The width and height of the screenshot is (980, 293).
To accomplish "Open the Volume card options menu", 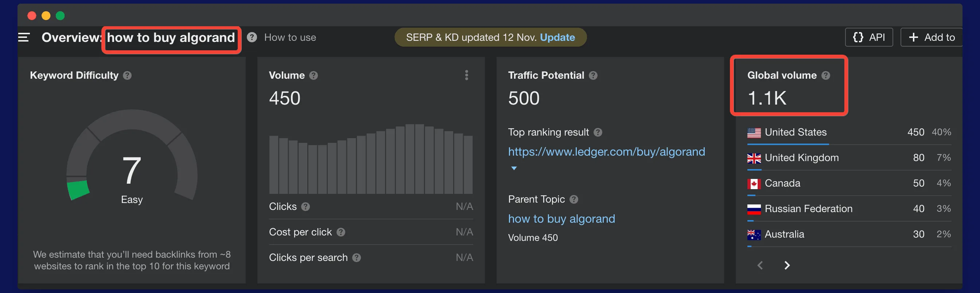I will [x=466, y=76].
